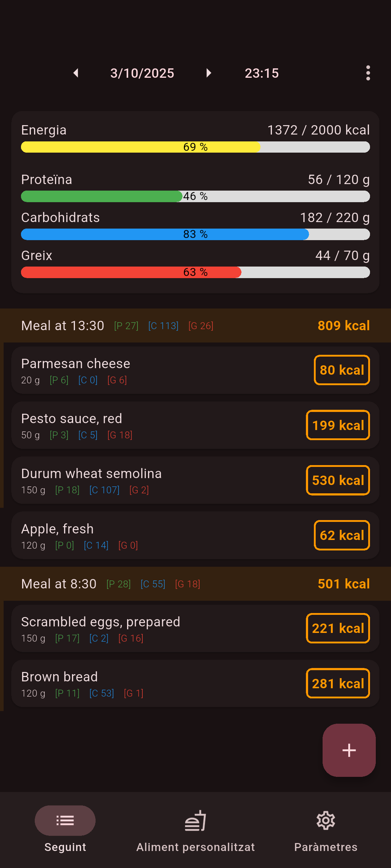This screenshot has height=868, width=391.
Task: Change the time 23:15
Action: [262, 73]
